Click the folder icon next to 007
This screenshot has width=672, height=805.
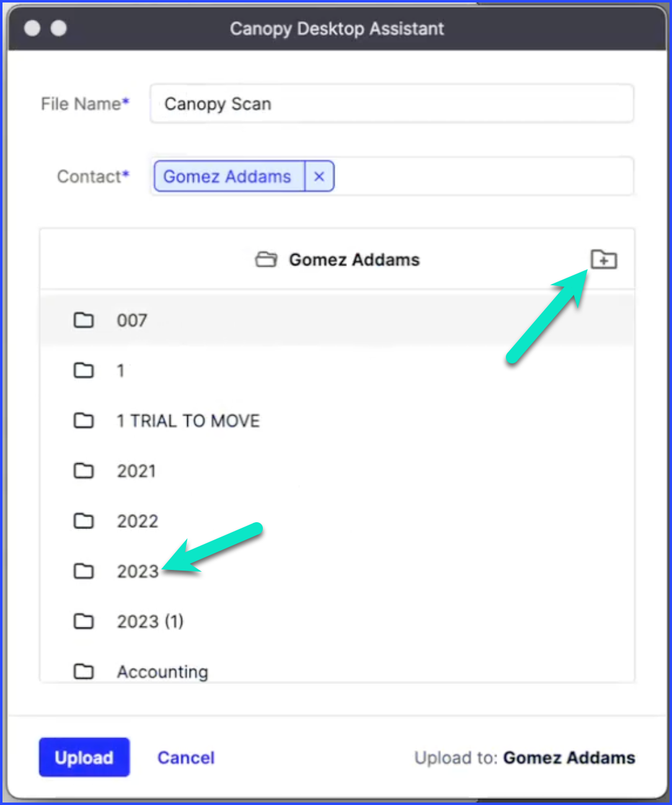pyautogui.click(x=84, y=320)
